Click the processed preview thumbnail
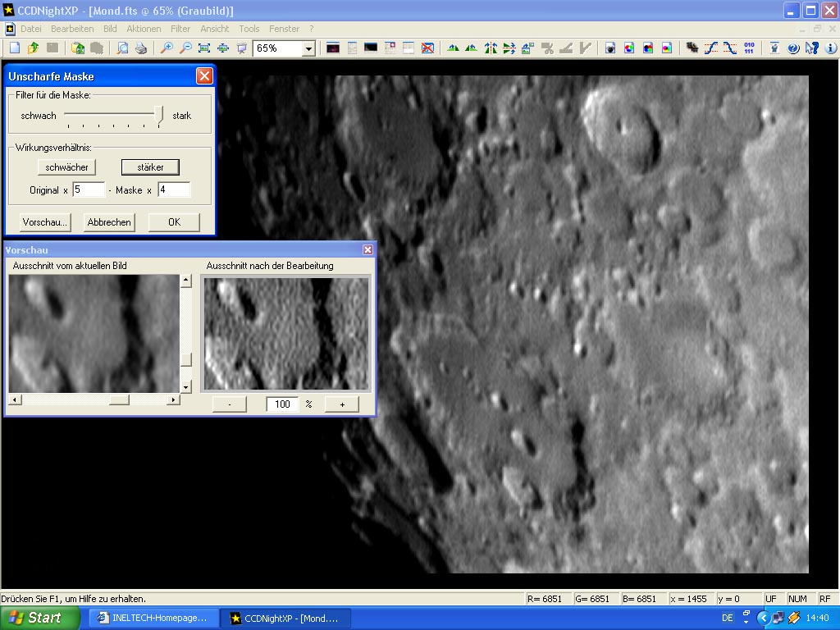Image resolution: width=840 pixels, height=630 pixels. [287, 333]
